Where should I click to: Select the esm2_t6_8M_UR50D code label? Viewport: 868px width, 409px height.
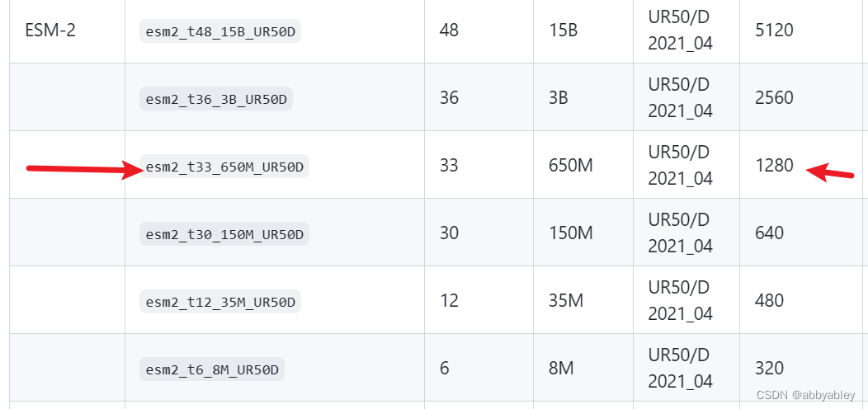[212, 369]
